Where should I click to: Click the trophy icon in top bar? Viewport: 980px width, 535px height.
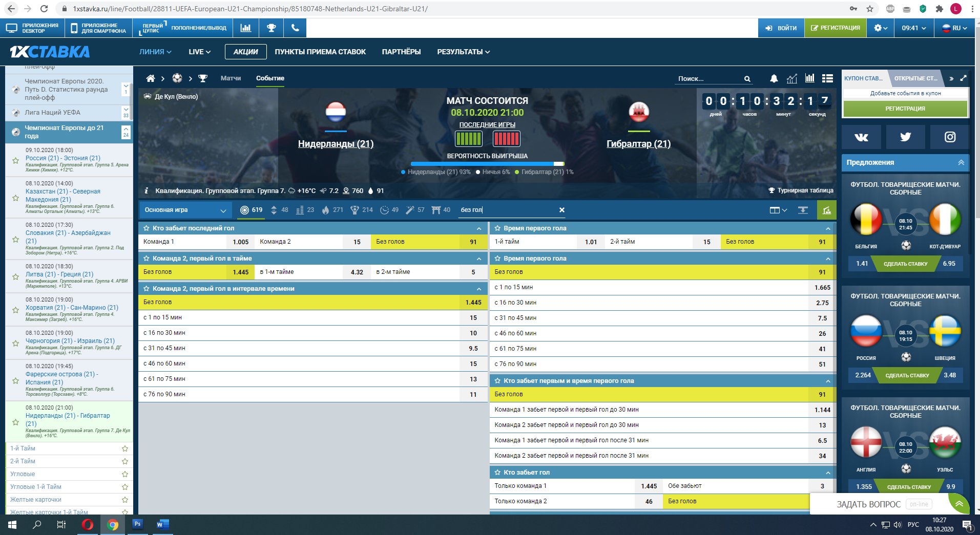(272, 28)
